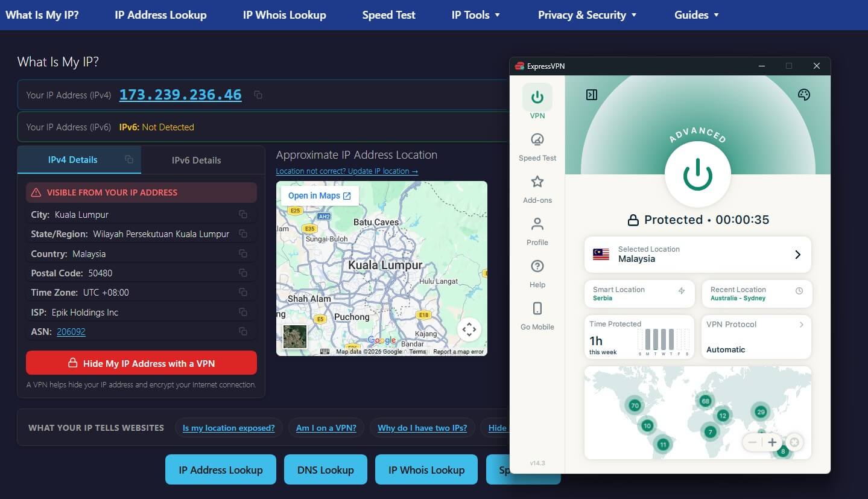868x499 pixels.
Task: Open the VPN Protocol setting
Action: (756, 337)
